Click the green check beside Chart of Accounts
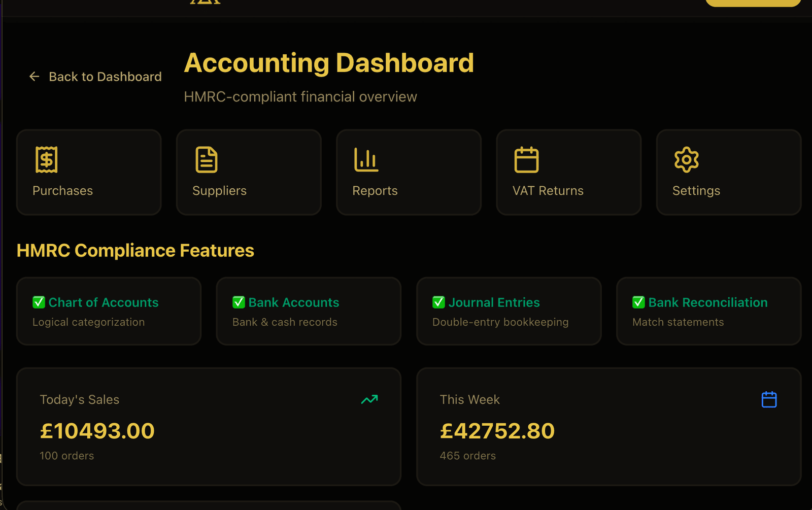The width and height of the screenshot is (812, 510). (39, 302)
